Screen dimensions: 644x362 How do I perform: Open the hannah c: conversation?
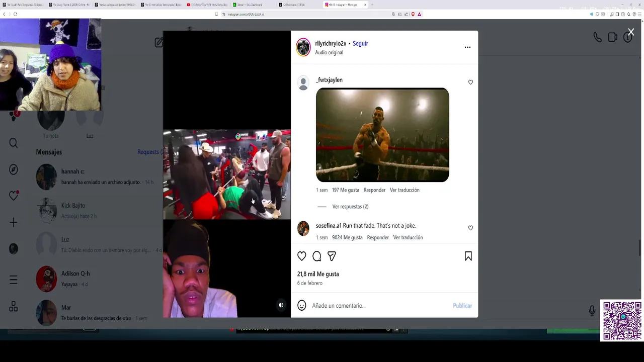[x=99, y=176]
